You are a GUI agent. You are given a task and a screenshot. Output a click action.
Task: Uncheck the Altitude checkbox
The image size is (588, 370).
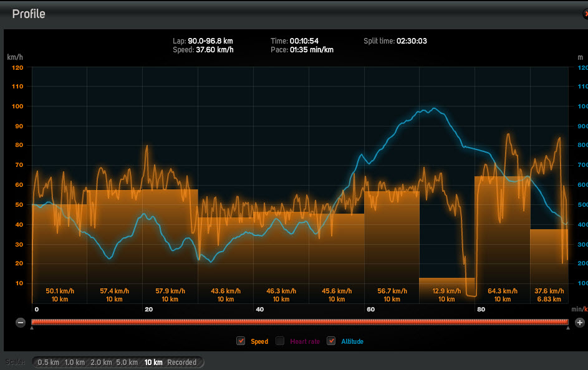[331, 341]
